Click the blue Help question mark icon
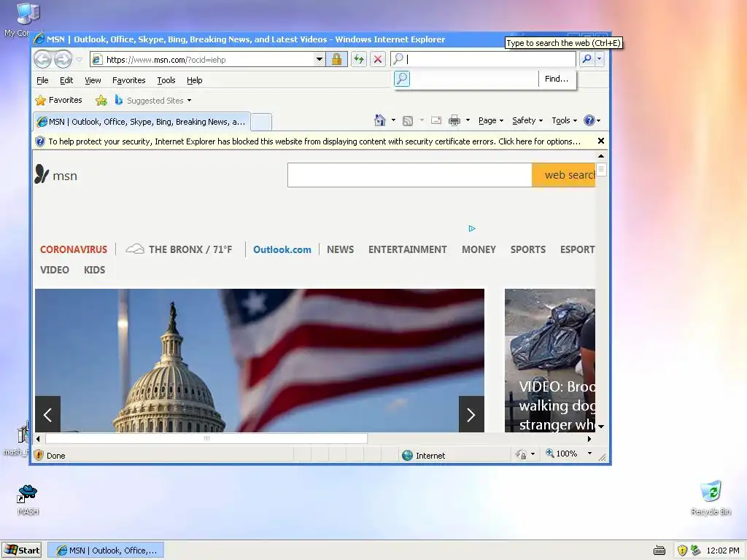This screenshot has width=747, height=560. (x=589, y=120)
